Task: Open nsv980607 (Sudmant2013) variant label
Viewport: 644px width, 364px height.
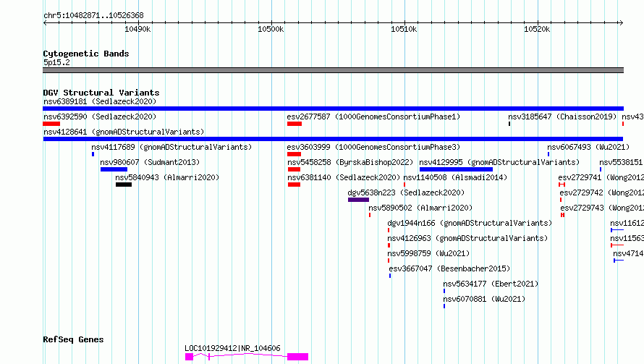Action: 150,162
